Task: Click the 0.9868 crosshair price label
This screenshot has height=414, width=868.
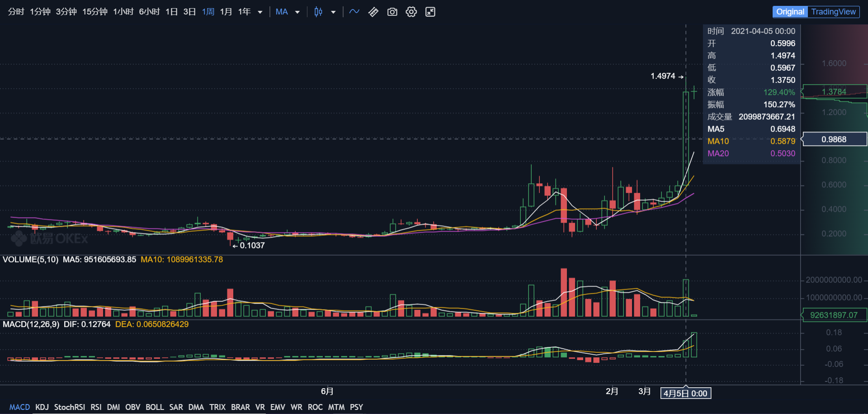Action: (834, 139)
